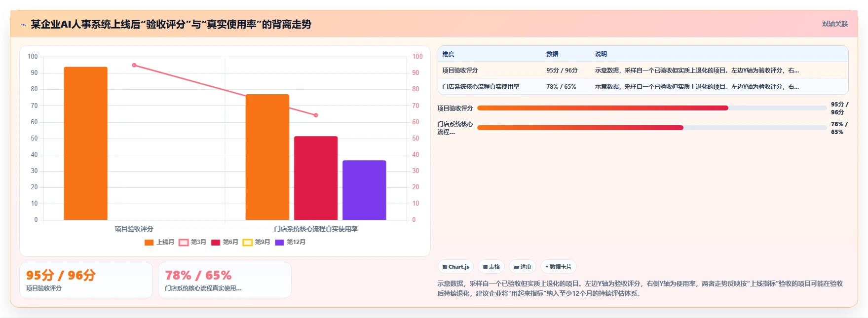Image resolution: width=868 pixels, height=318 pixels.
Task: Toggle the 第9月 legend item
Action: tap(257, 242)
